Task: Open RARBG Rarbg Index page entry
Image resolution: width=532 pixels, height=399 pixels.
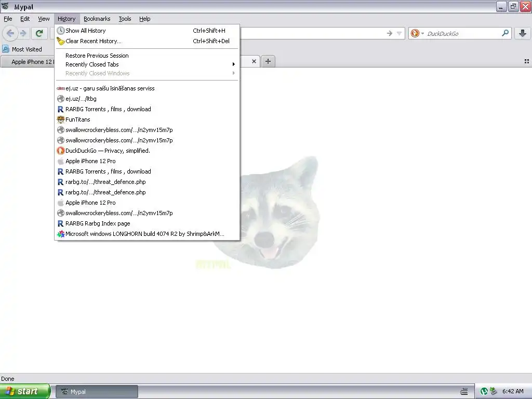Action: point(147,223)
